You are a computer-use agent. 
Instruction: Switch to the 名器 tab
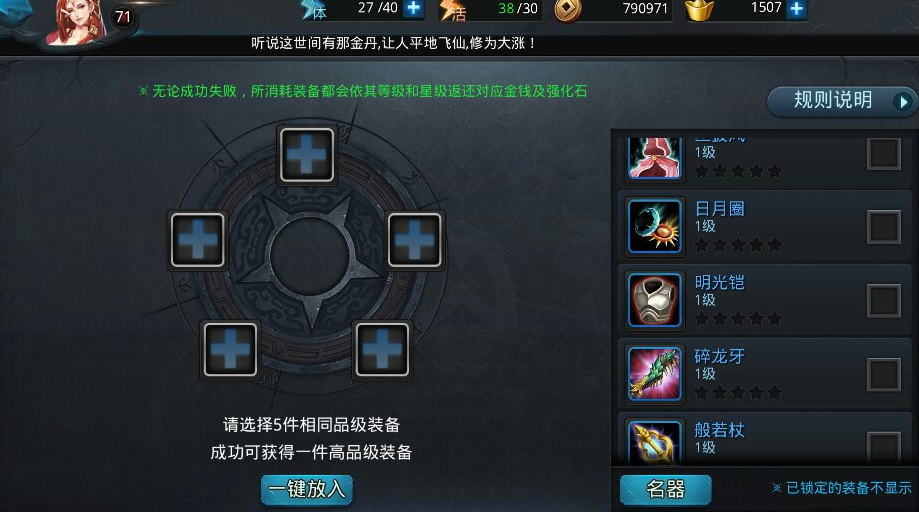(666, 489)
